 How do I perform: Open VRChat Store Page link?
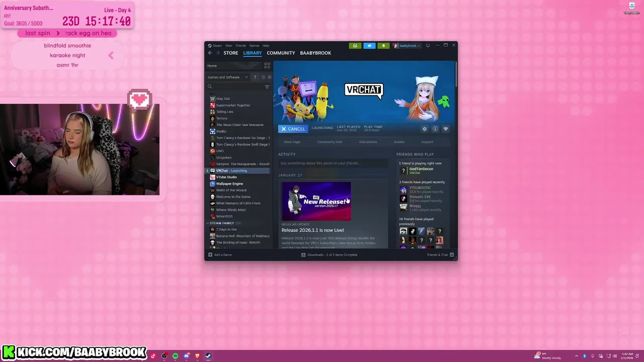pyautogui.click(x=292, y=142)
